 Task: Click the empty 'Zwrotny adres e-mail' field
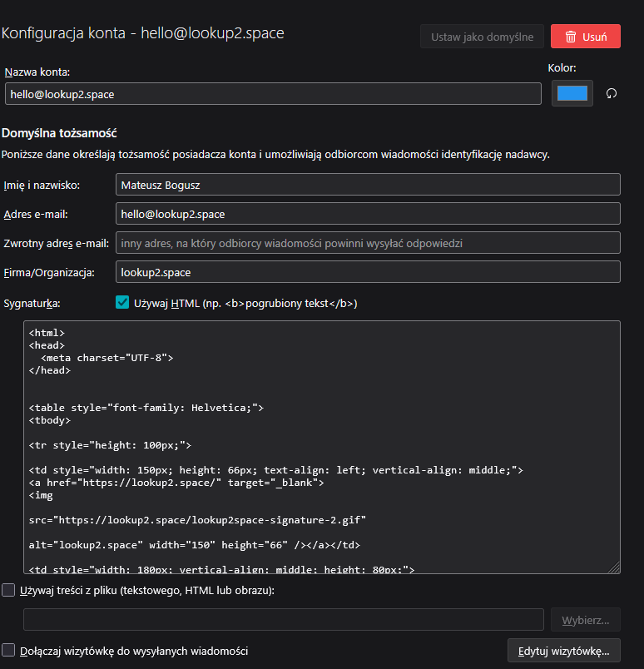pos(366,242)
